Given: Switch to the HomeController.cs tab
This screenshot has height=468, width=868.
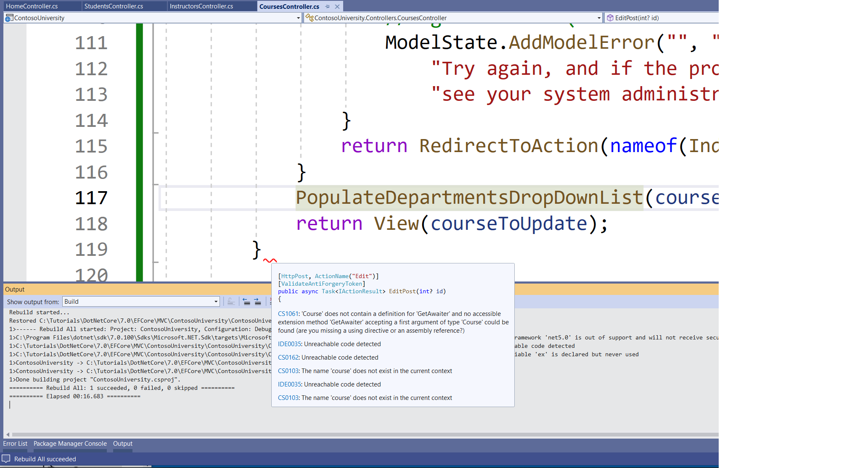Looking at the screenshot, I should (32, 6).
